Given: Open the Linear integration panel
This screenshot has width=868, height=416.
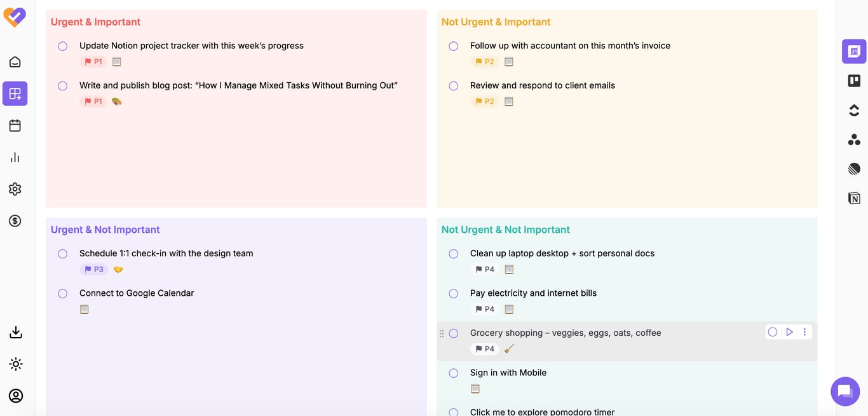Looking at the screenshot, I should pyautogui.click(x=854, y=169).
